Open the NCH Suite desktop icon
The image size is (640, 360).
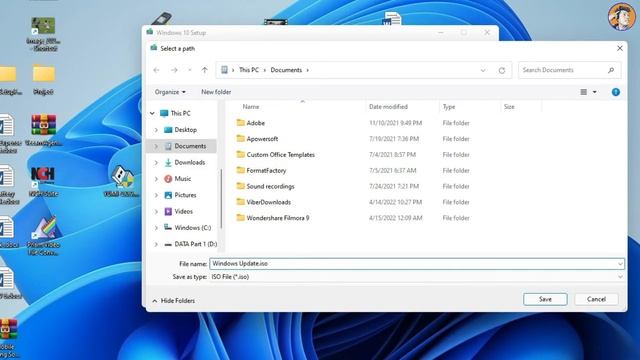pos(43,182)
